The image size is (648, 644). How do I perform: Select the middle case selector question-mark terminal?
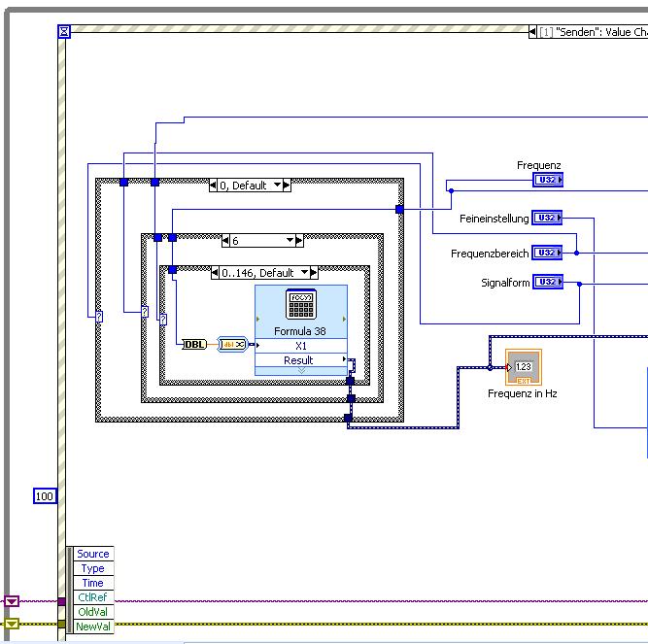(145, 312)
